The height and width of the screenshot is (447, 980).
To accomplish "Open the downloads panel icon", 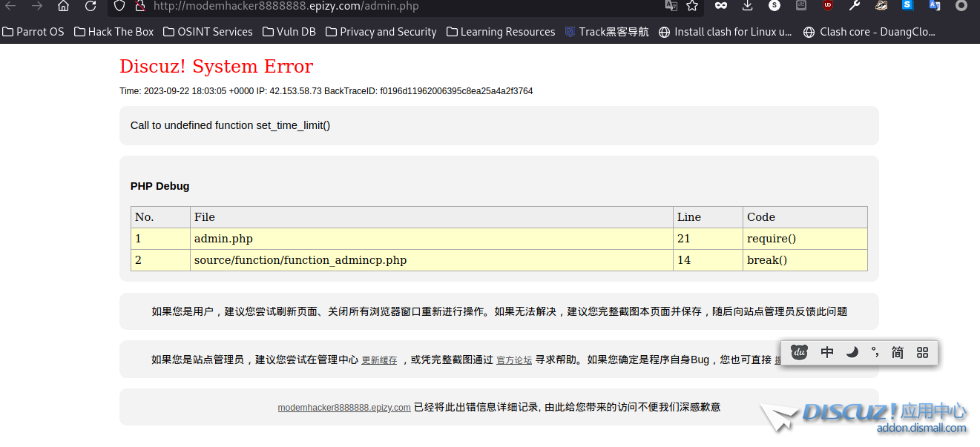I will 748,6.
